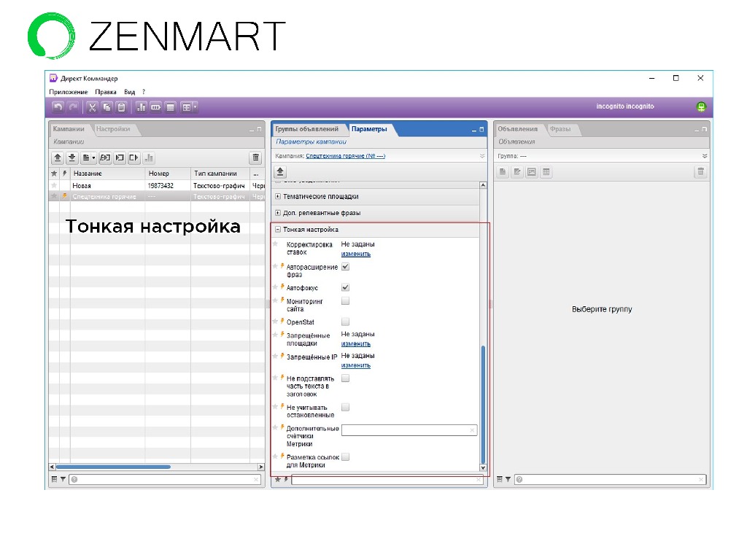Image resolution: width=747 pixels, height=560 pixels.
Task: Switch to Фразы tab
Action: click(x=560, y=128)
